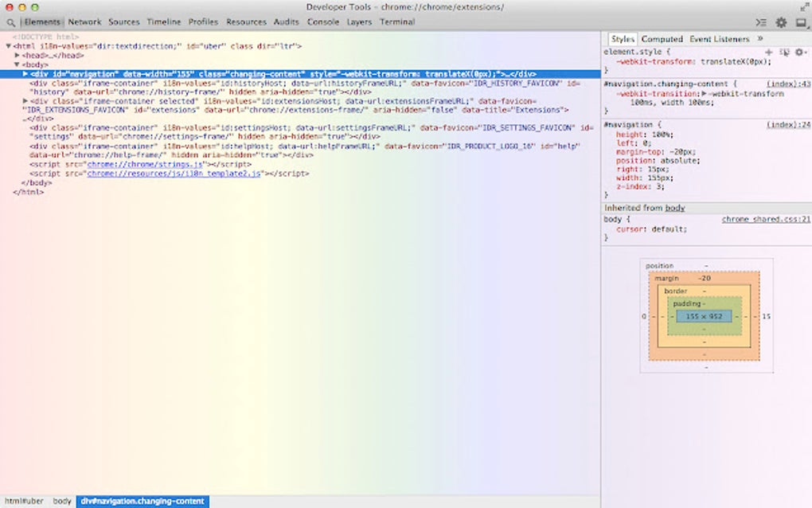
Task: Click the plus icon to add new style rule
Action: (x=769, y=51)
